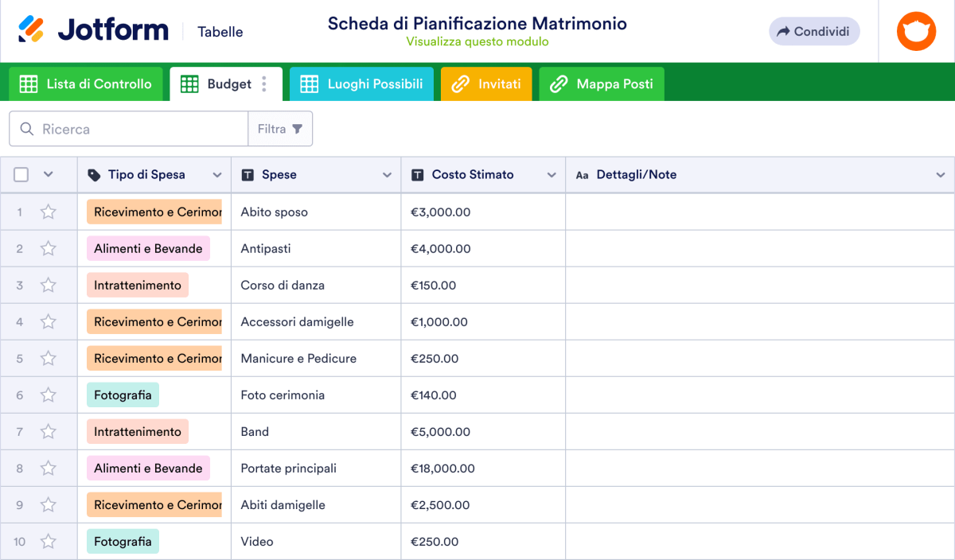Switch to Lista di Controllo tab

pyautogui.click(x=86, y=84)
